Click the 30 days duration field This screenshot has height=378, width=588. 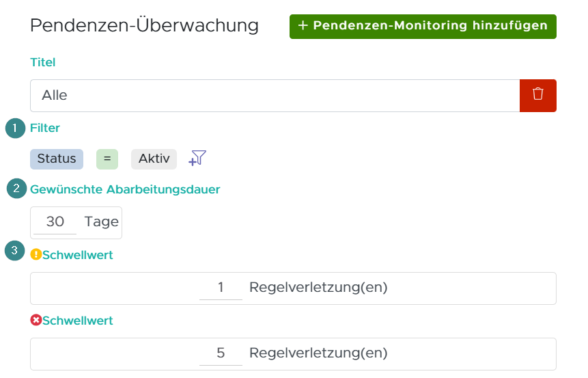[55, 222]
